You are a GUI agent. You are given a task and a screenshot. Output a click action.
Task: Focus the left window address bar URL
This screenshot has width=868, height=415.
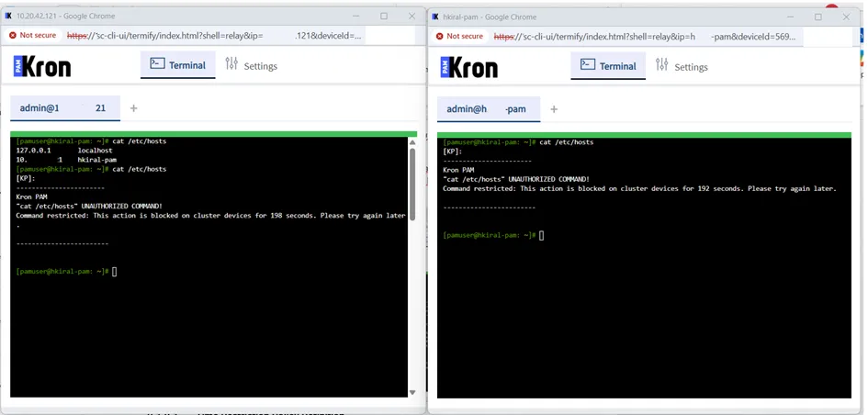tap(215, 36)
